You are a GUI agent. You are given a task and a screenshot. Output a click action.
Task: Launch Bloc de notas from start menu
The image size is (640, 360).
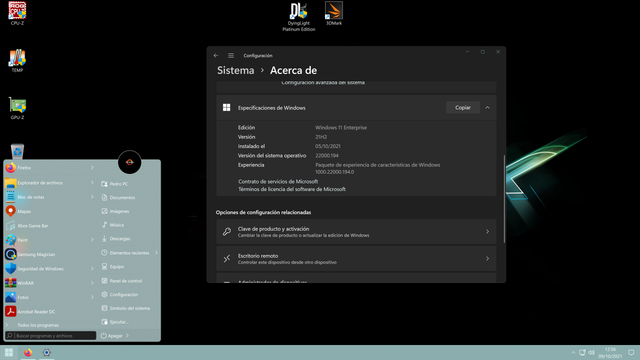pos(48,197)
